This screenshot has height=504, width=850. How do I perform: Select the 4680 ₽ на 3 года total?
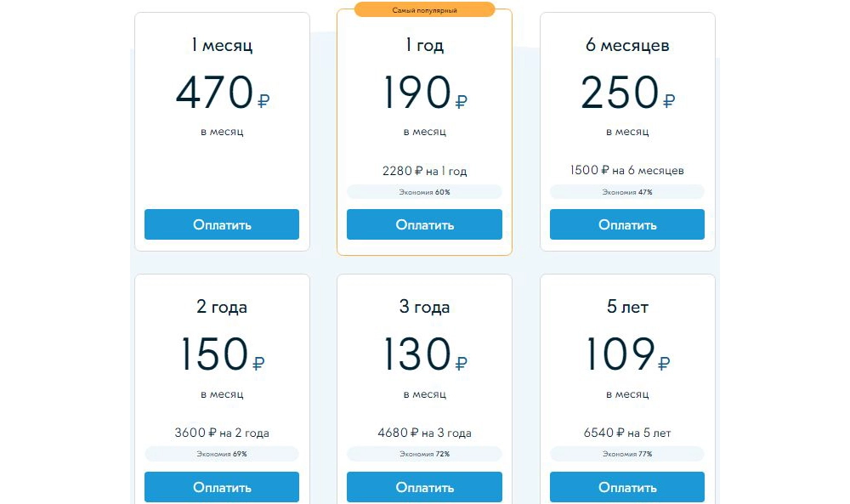coord(424,433)
